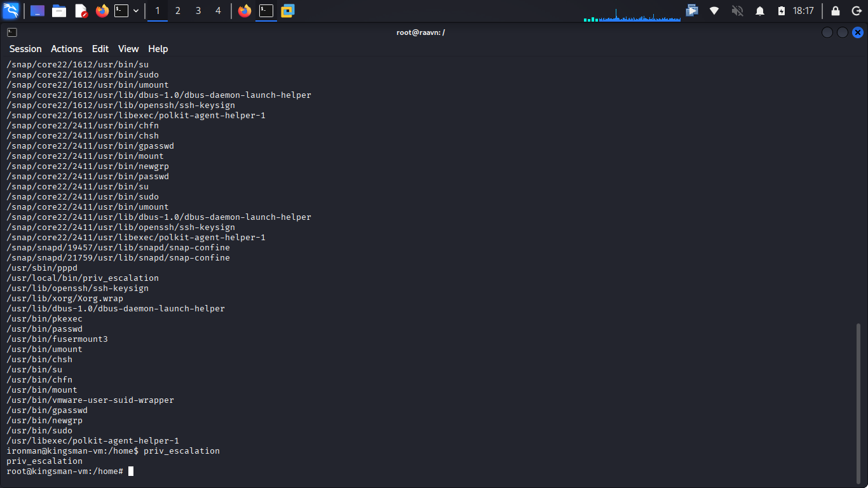
Task: Open the file manager launcher
Action: [x=59, y=11]
